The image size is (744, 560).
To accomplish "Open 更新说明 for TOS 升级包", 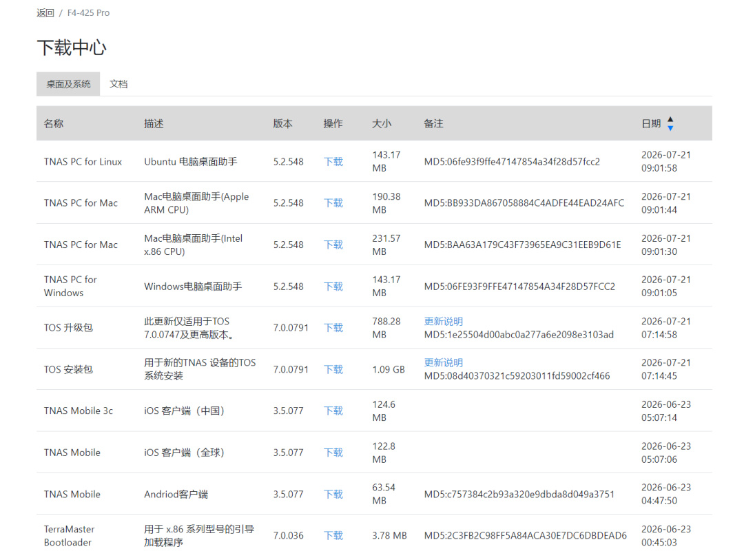I will point(443,321).
